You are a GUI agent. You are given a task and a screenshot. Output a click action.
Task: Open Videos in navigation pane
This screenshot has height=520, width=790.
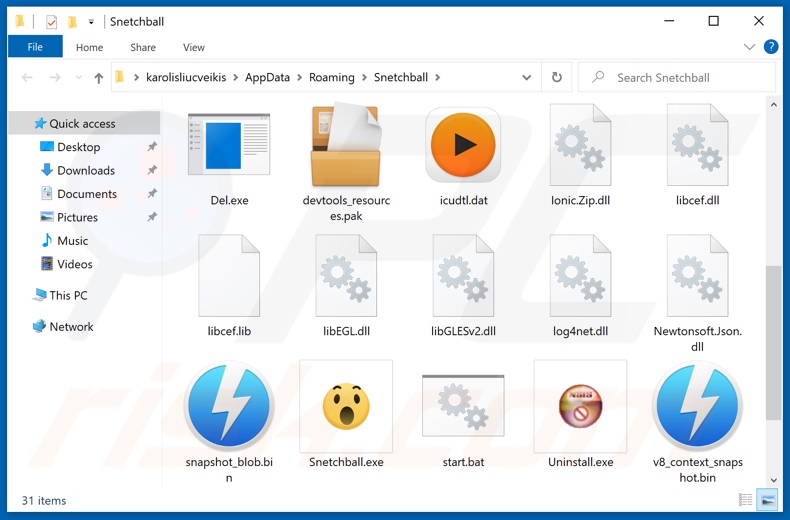[x=75, y=264]
